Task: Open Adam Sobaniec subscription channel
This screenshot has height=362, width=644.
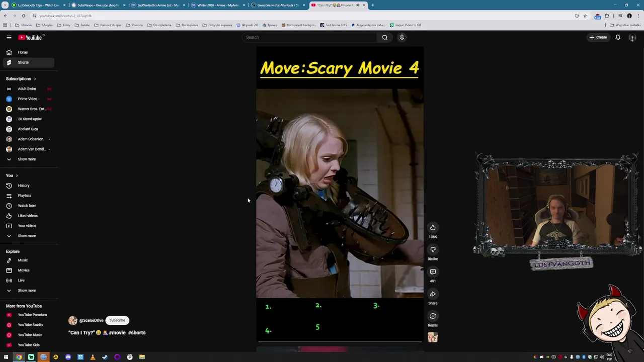Action: pyautogui.click(x=28, y=139)
